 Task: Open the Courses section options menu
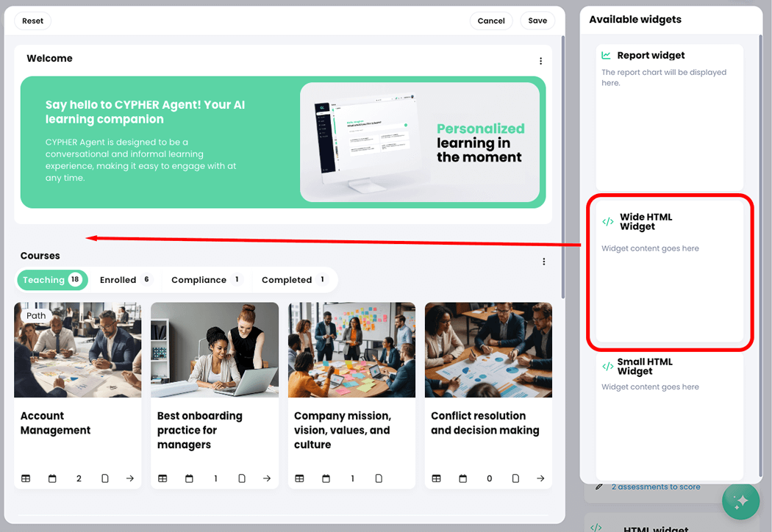[543, 261]
